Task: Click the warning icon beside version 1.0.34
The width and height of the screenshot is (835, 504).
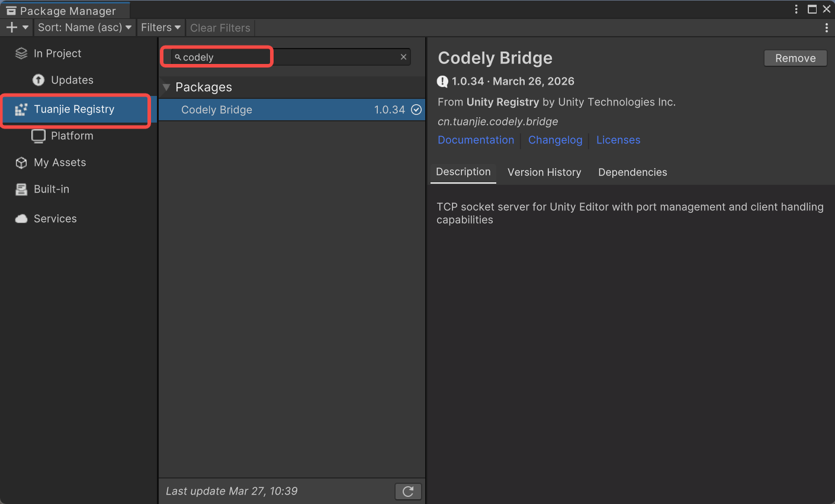Action: (x=442, y=82)
